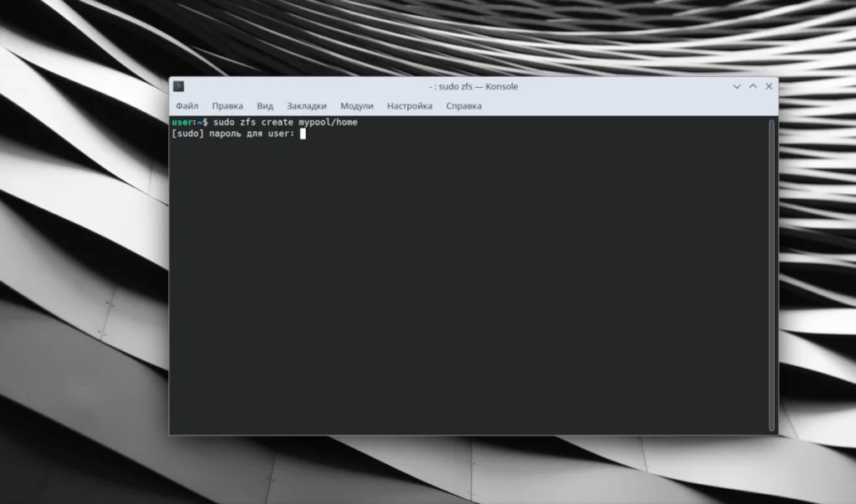Open the Закладки menu
The image size is (856, 504).
pos(306,106)
